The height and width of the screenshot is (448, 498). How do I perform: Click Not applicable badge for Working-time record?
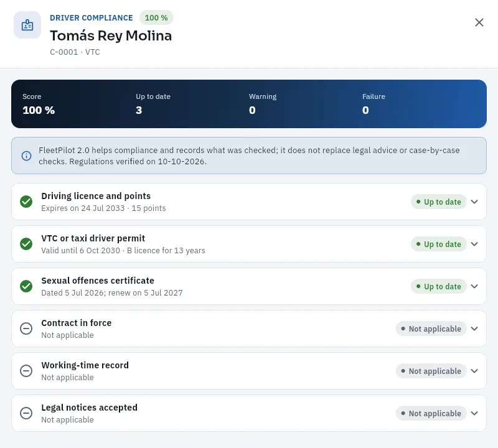click(x=431, y=371)
